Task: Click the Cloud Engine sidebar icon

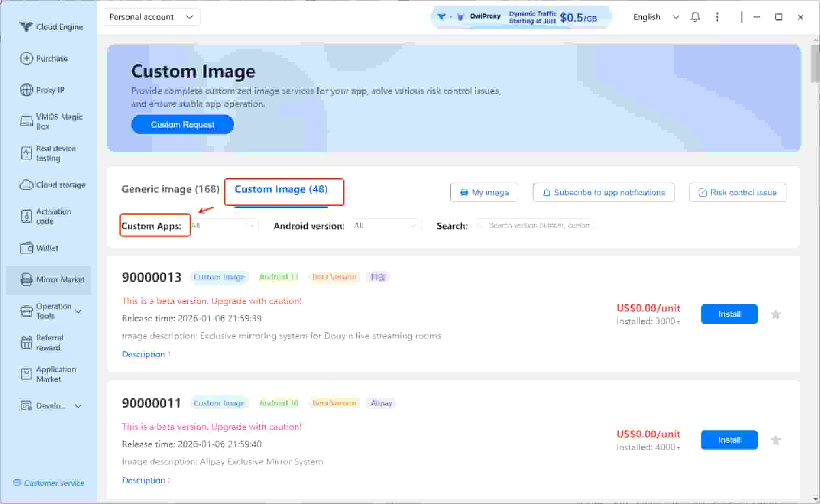Action: pos(26,27)
